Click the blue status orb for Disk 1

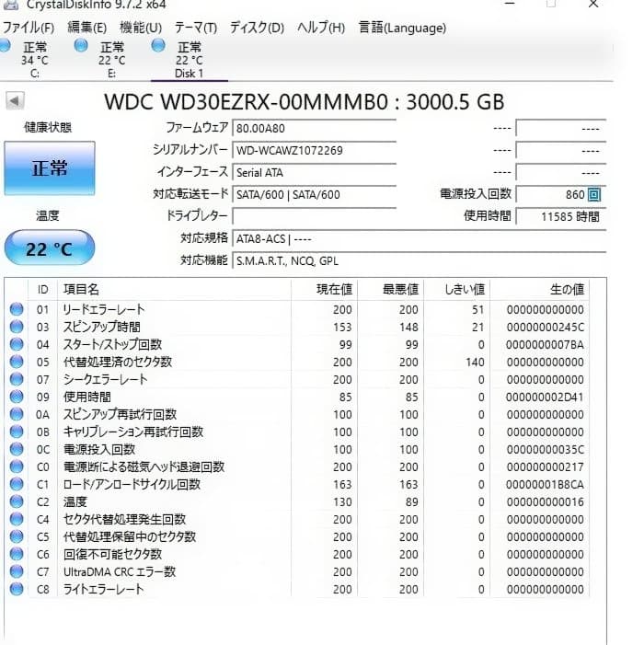click(x=158, y=45)
